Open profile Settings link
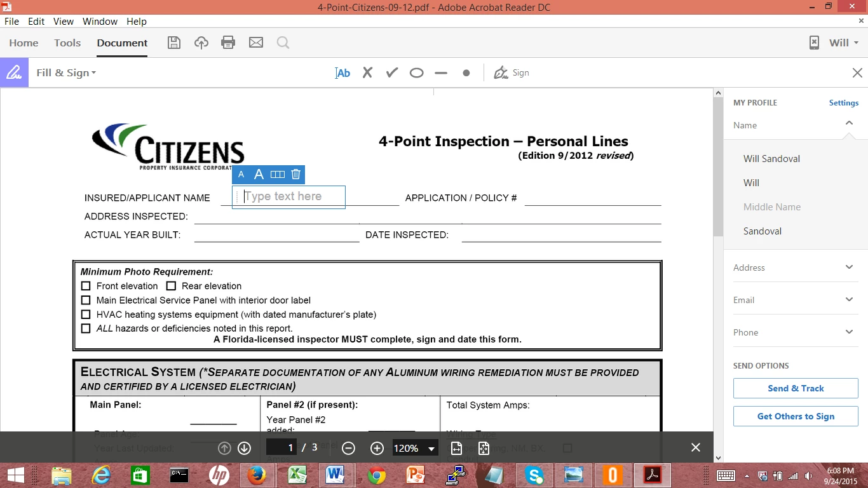 [x=843, y=103]
